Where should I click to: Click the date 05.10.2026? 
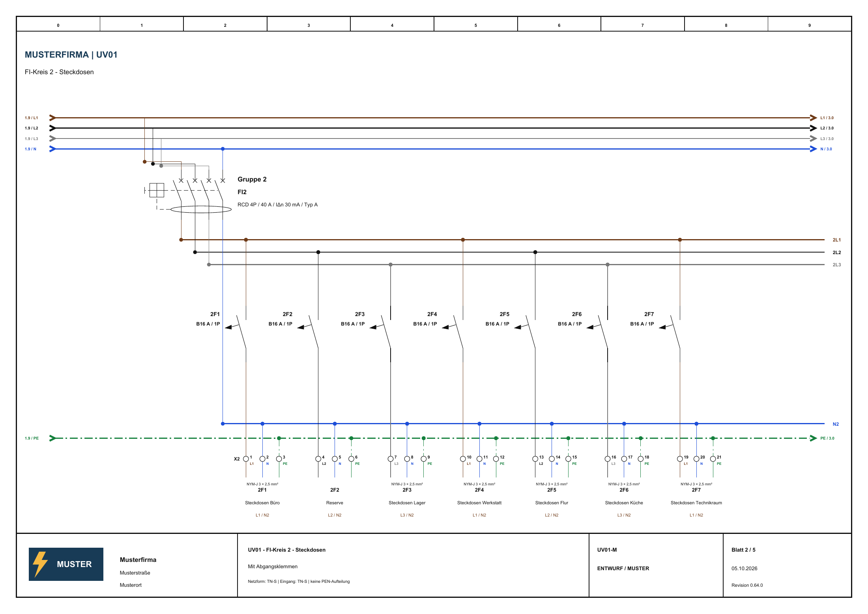pyautogui.click(x=745, y=568)
